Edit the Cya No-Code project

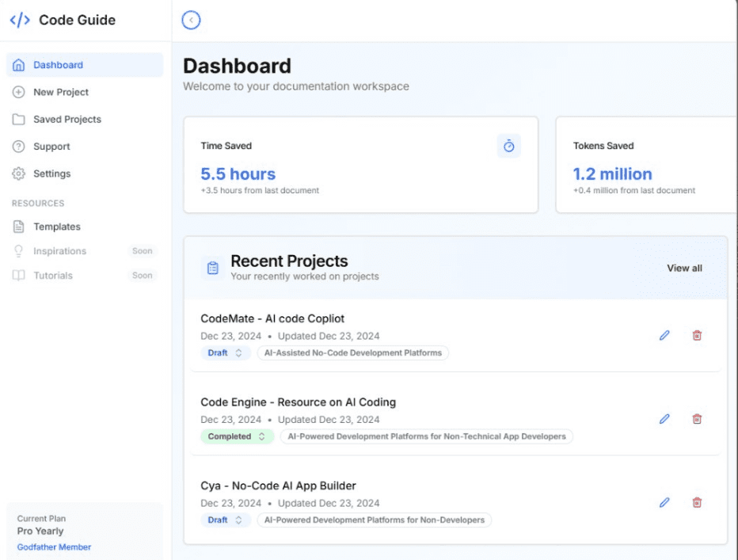[x=664, y=502]
